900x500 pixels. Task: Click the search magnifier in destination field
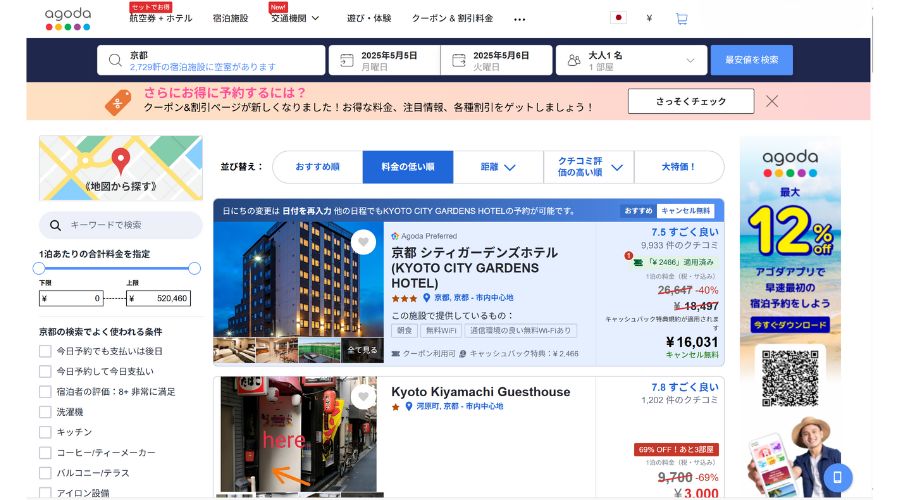tap(115, 60)
